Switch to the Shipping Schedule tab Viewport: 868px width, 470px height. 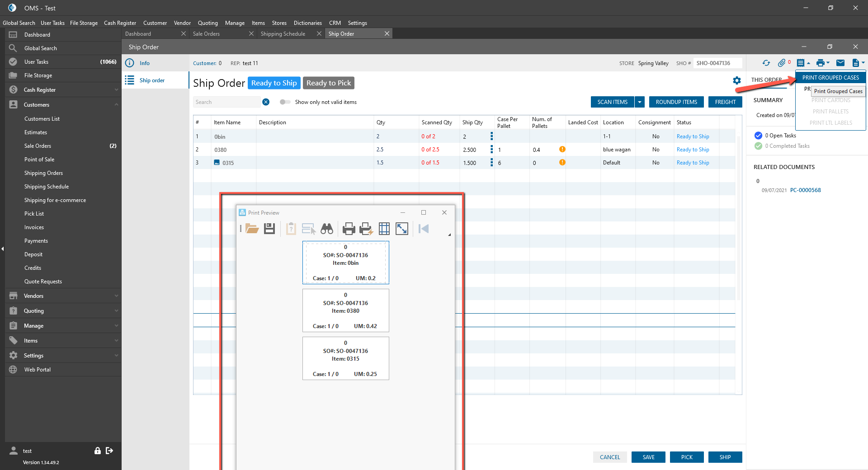(283, 34)
